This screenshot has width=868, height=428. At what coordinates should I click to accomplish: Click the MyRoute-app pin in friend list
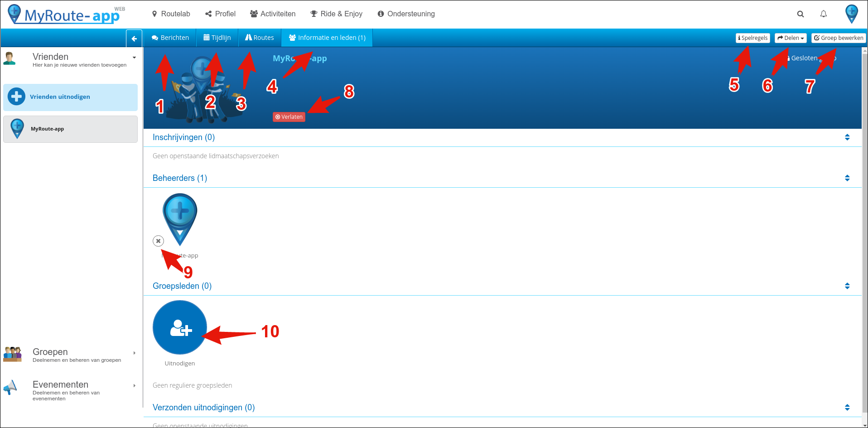[17, 129]
